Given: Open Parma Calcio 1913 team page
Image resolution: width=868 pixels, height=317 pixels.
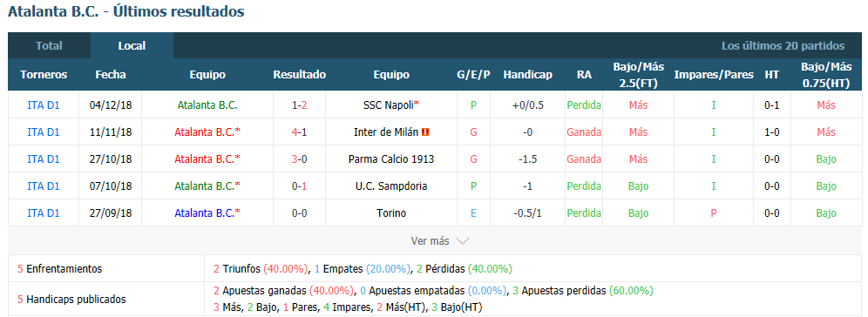Looking at the screenshot, I should (x=391, y=159).
